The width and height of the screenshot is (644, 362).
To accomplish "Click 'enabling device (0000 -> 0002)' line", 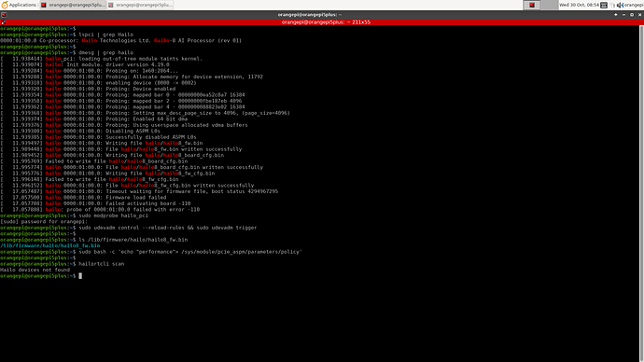I will tap(98, 83).
